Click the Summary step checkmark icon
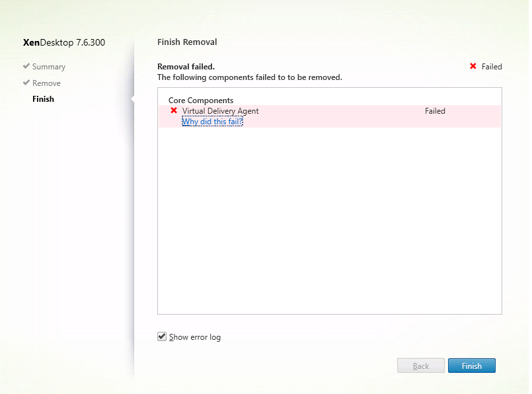532x394 pixels. point(26,66)
